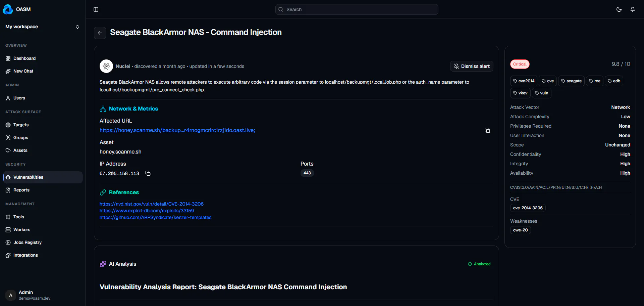Click the Search input field
Viewport: 644px width, 306px height.
click(x=357, y=9)
